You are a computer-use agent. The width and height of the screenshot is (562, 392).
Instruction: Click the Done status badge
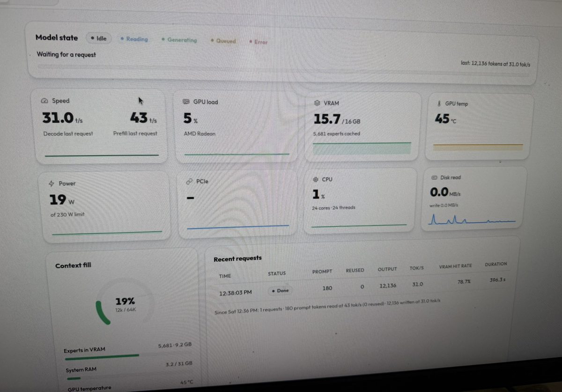click(280, 290)
